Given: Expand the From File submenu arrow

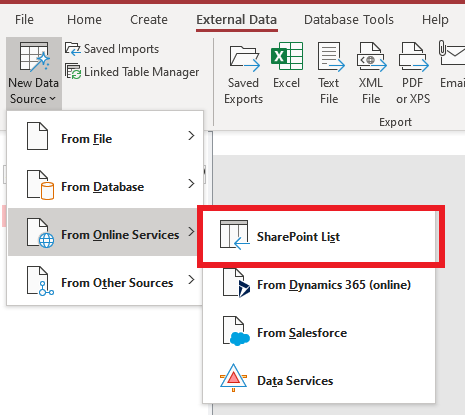Looking at the screenshot, I should (x=191, y=136).
